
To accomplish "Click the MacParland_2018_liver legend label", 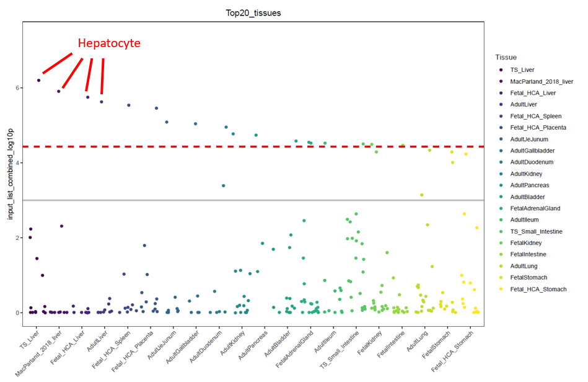I will click(x=542, y=82).
